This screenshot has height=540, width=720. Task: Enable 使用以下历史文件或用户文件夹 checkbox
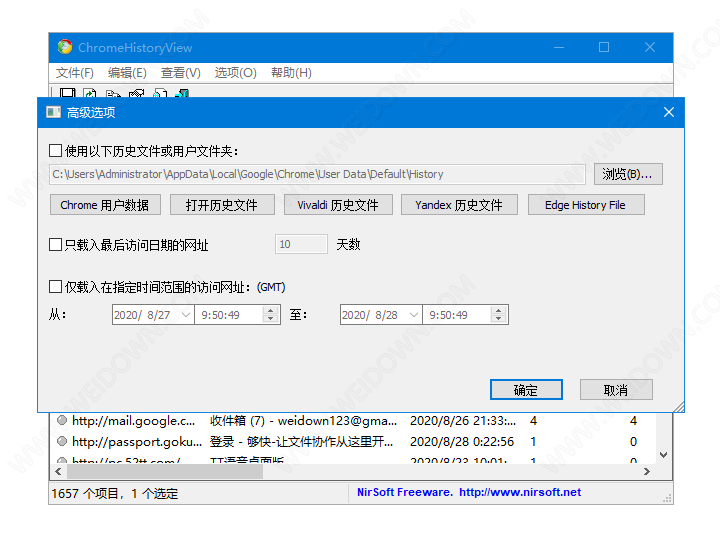pyautogui.click(x=56, y=151)
